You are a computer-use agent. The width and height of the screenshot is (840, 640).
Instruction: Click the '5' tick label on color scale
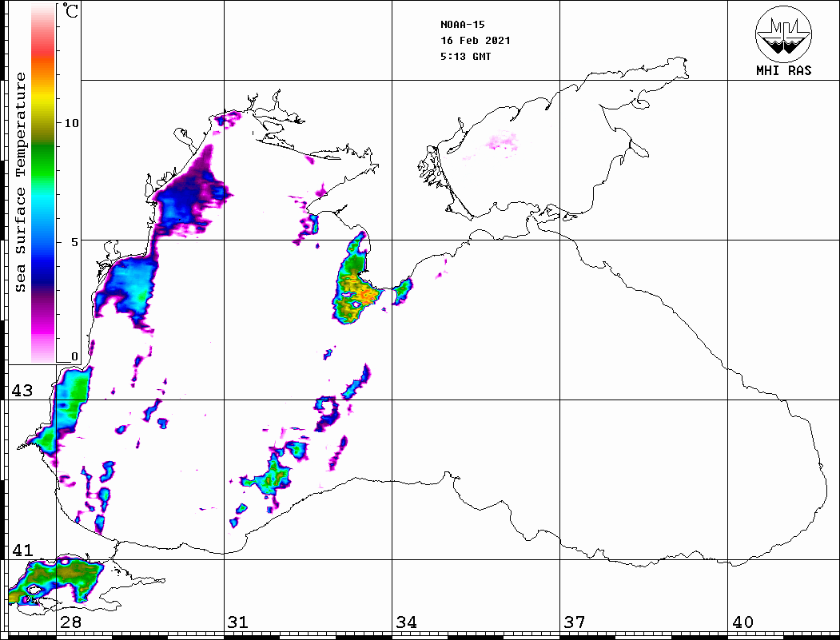point(75,242)
